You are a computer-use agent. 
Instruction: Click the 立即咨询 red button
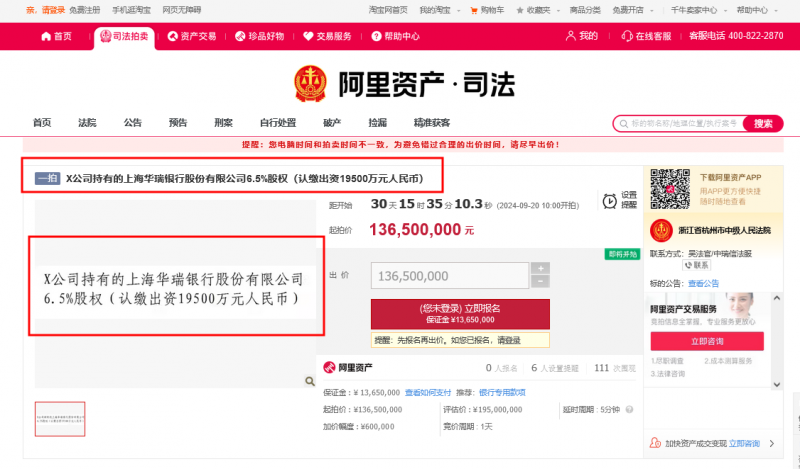(707, 341)
